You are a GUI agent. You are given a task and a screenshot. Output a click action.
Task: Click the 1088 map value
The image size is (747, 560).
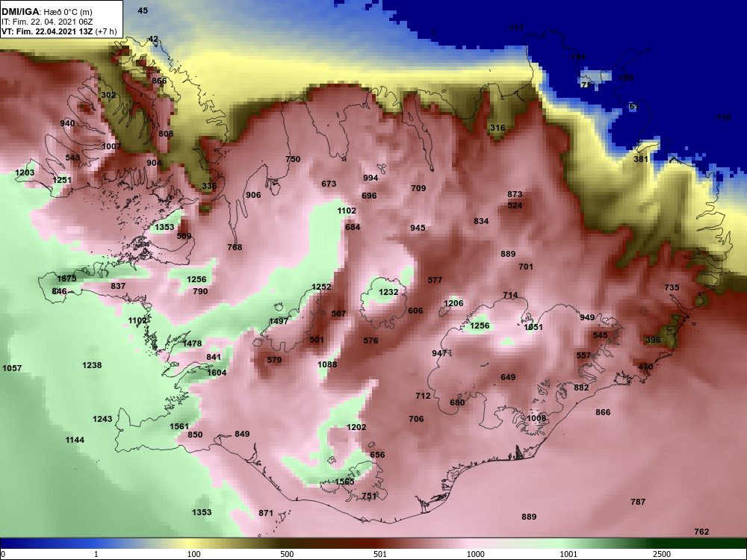click(327, 364)
